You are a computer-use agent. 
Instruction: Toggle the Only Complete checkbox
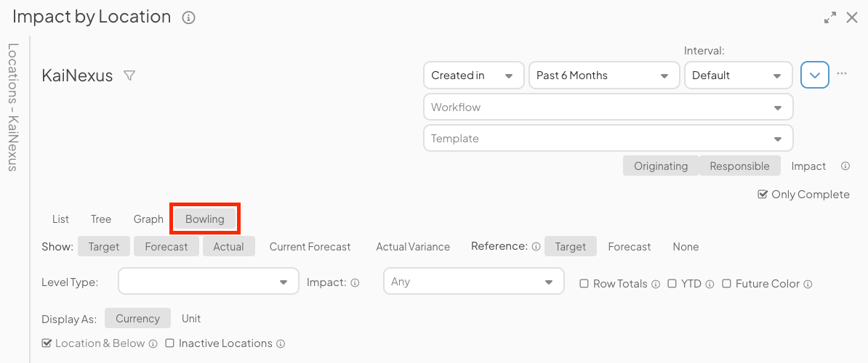[x=763, y=194]
